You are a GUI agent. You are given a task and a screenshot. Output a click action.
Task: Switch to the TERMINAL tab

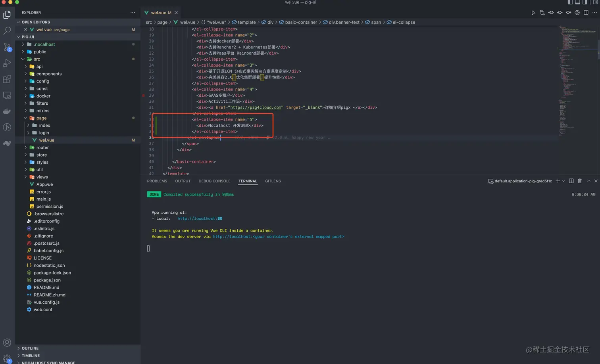click(x=248, y=181)
